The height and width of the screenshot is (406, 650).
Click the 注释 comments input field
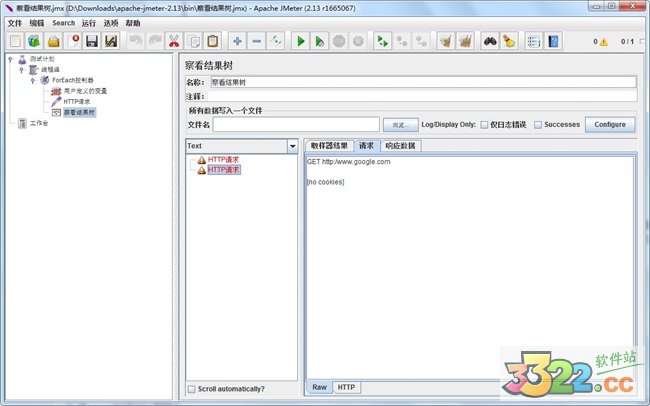(422, 96)
